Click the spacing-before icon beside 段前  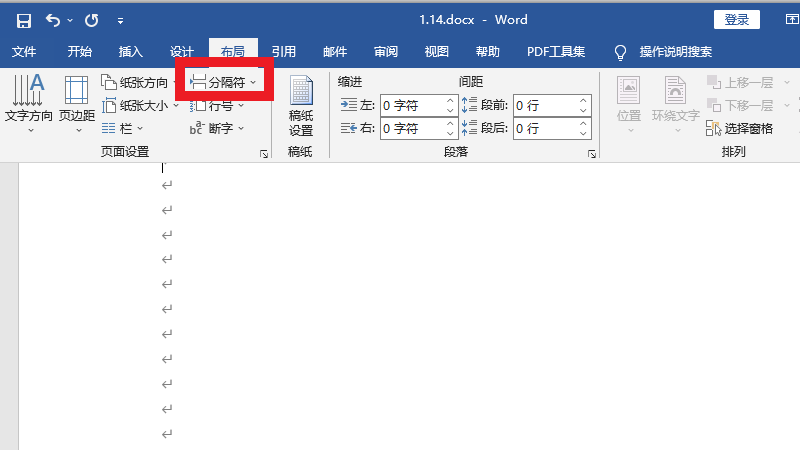(x=469, y=105)
